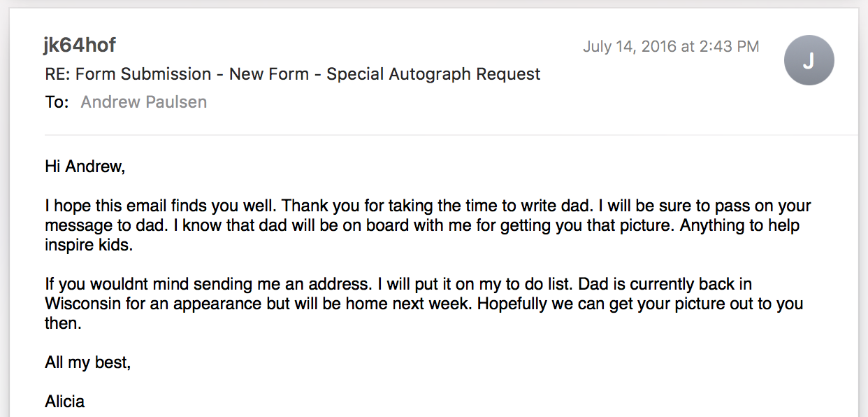Click the "To:" field label

57,102
